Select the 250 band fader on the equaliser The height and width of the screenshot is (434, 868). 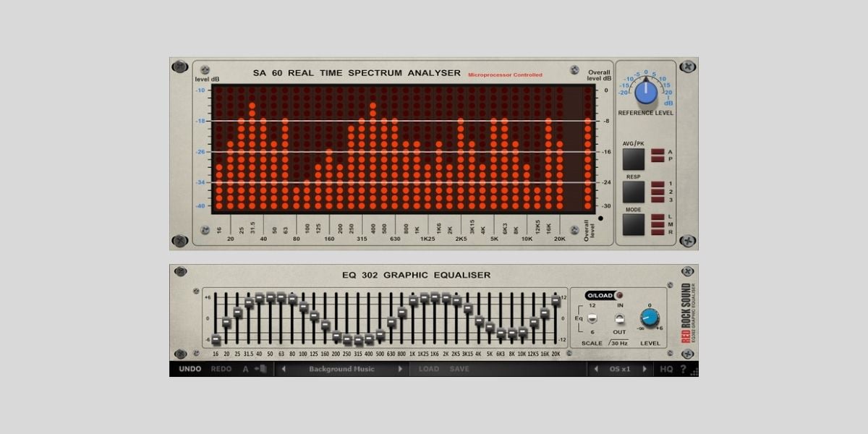[x=347, y=339]
